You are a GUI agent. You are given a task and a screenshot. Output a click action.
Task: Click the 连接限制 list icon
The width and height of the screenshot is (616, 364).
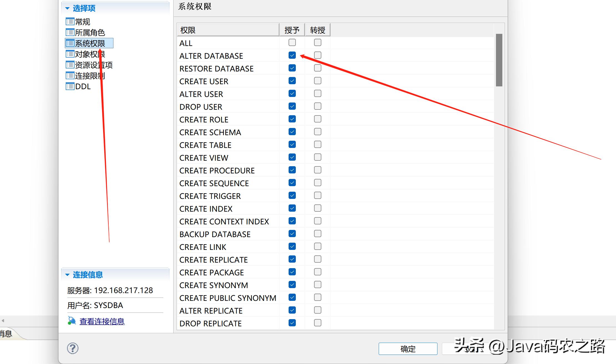tap(70, 76)
